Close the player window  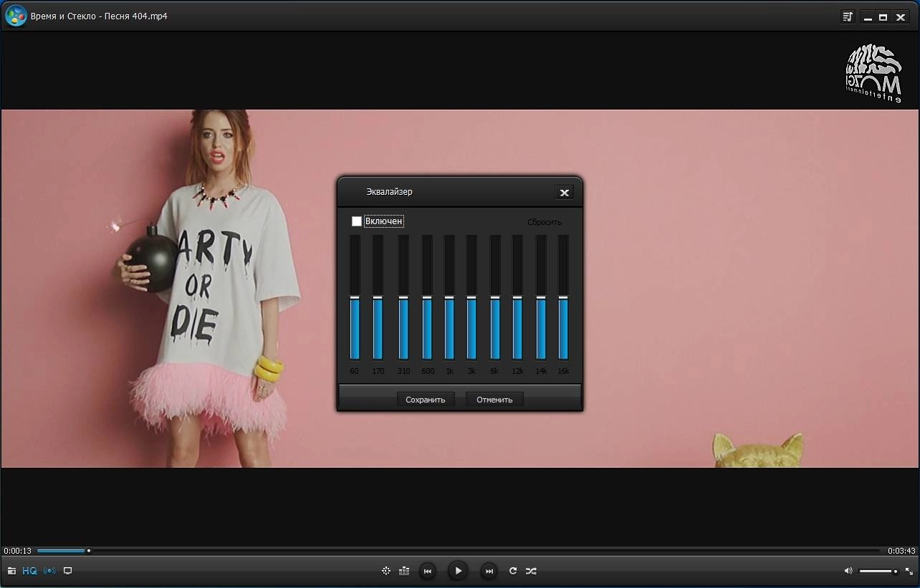coord(901,16)
